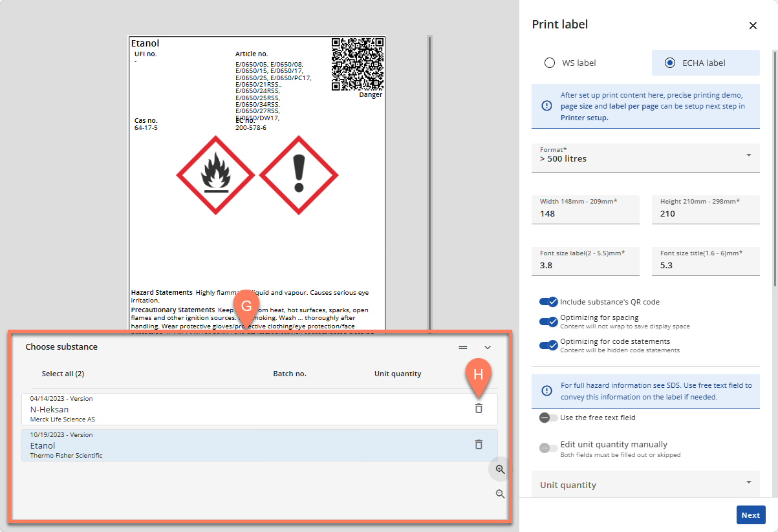Click the Next button
Viewport: 778px width, 532px height.
750,515
